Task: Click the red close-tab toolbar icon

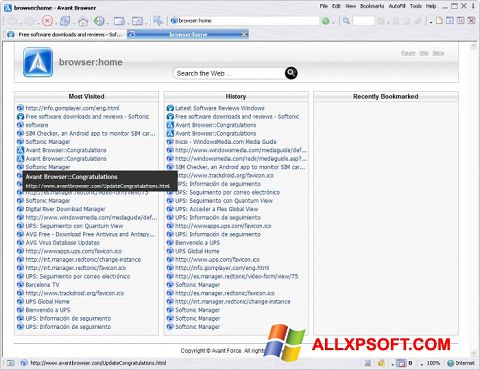Action: (x=471, y=21)
